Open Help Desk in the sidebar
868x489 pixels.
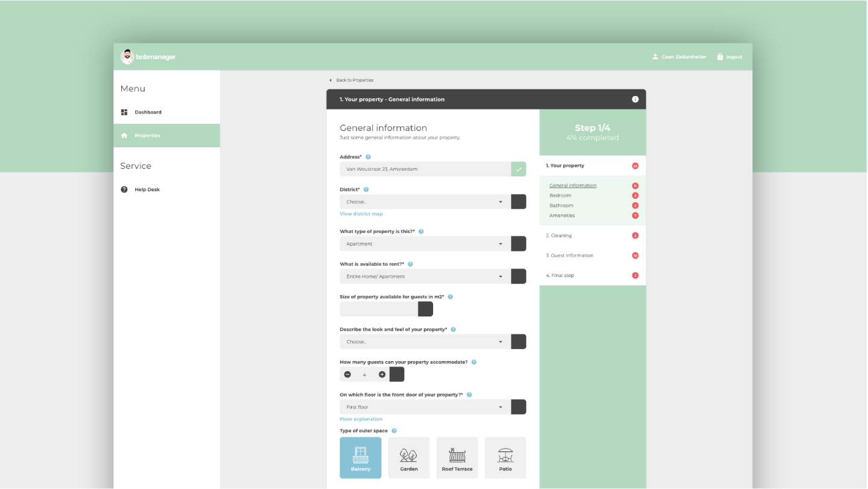pyautogui.click(x=147, y=190)
